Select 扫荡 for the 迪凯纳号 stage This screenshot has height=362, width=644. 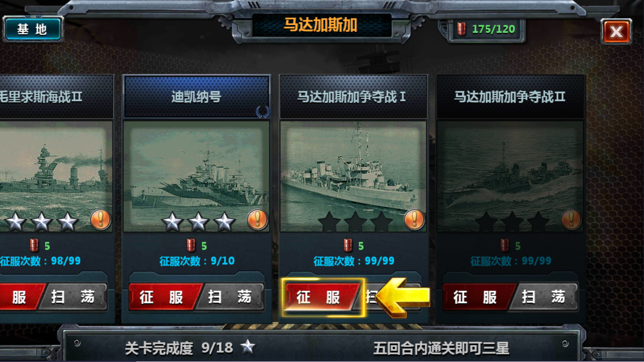(x=230, y=297)
